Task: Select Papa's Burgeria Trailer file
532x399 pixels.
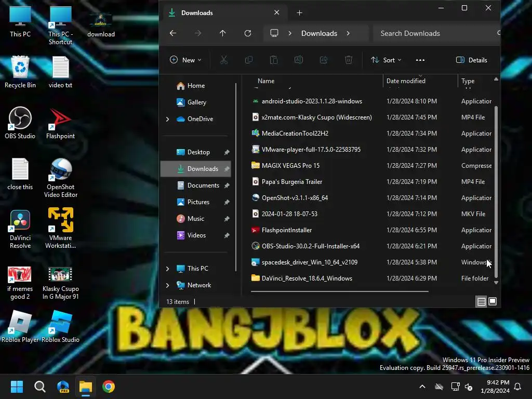Action: (x=371, y=182)
